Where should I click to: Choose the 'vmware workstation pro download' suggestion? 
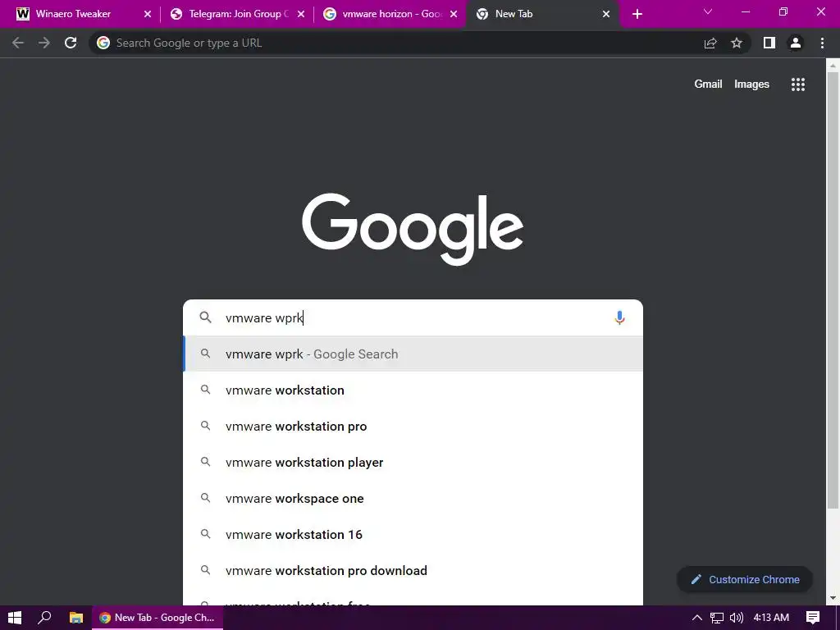[x=413, y=571]
